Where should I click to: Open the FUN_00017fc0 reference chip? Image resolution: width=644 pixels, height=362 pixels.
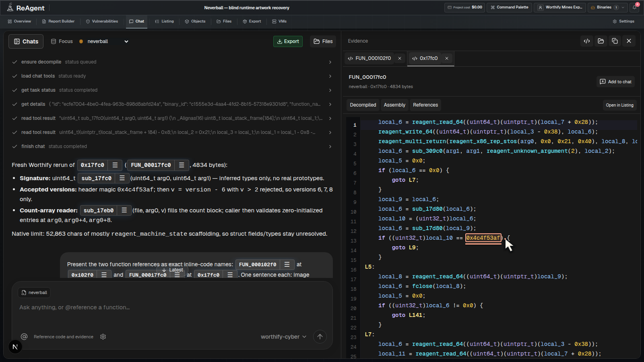151,165
